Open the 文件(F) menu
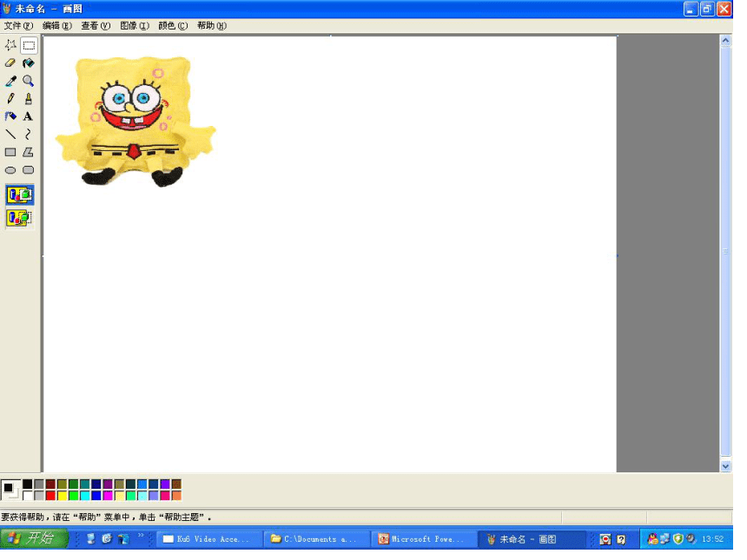 [18, 26]
